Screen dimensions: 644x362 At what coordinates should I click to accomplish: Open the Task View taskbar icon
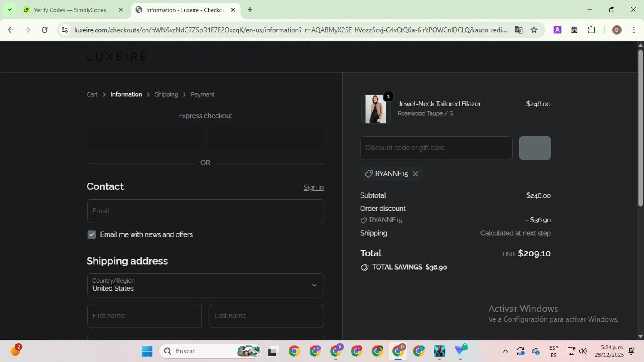pos(273,351)
